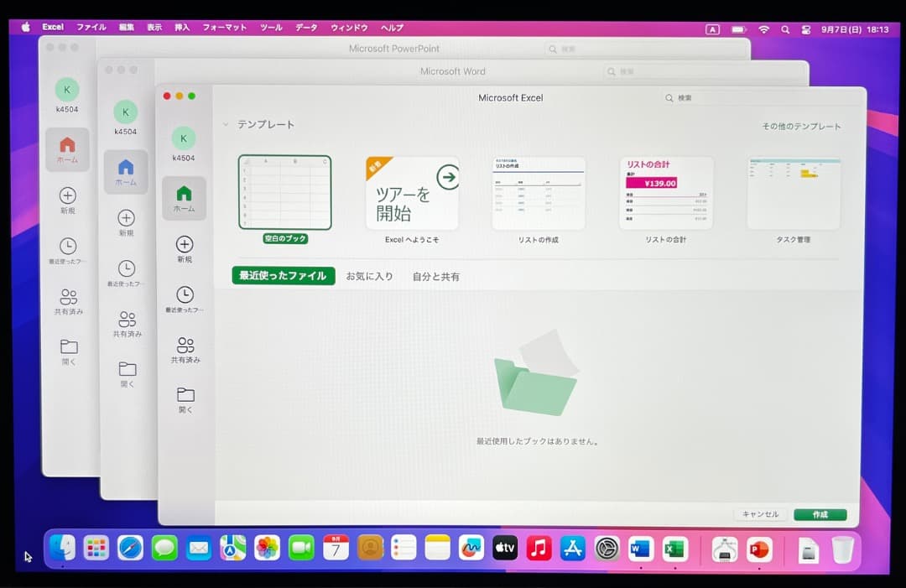Collapse the テンプレート section

coord(226,123)
